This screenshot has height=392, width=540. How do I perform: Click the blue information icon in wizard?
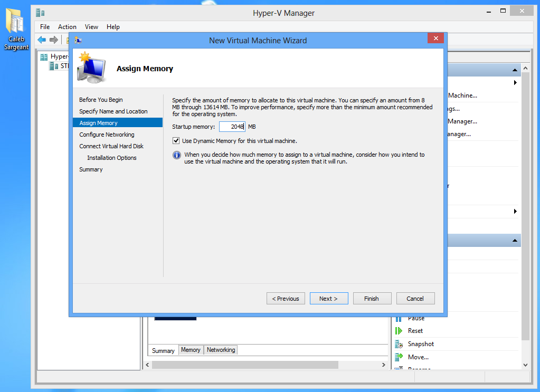(x=177, y=155)
